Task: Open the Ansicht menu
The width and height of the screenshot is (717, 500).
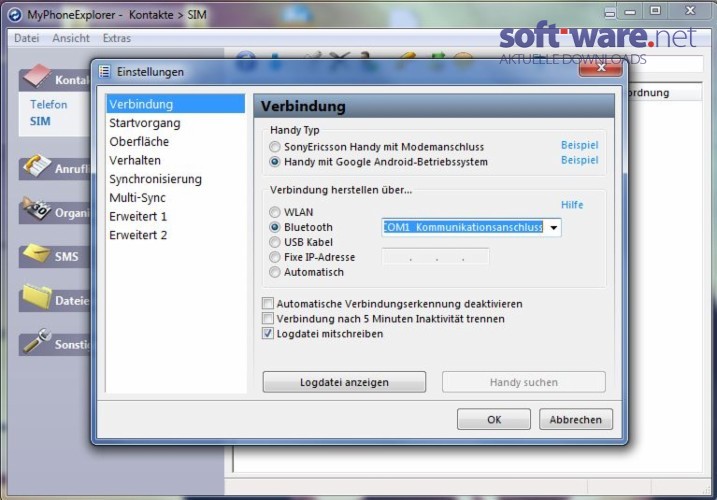Action: (71, 38)
